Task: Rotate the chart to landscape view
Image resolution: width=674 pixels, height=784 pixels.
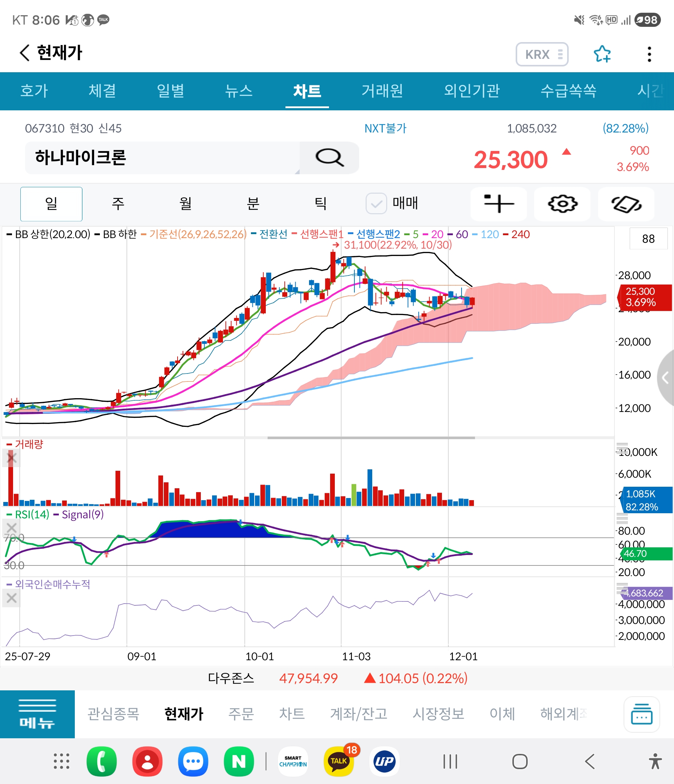Action: click(626, 204)
